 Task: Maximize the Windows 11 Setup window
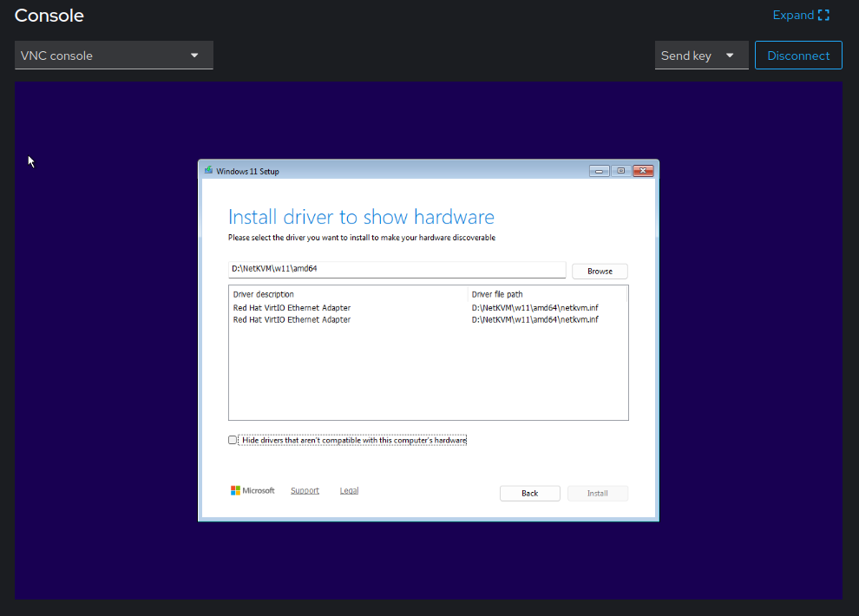pyautogui.click(x=620, y=171)
